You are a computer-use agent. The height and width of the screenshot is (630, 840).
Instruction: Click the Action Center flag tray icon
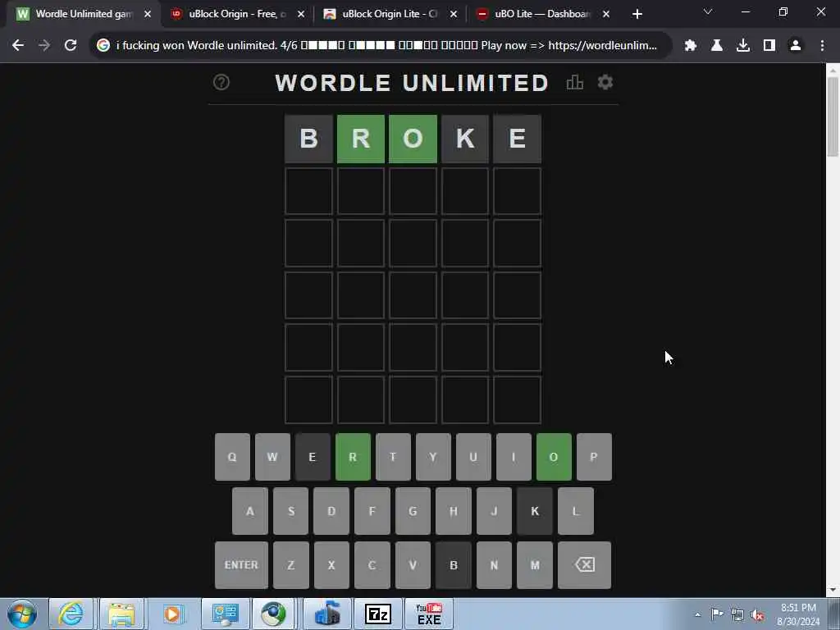pos(717,614)
